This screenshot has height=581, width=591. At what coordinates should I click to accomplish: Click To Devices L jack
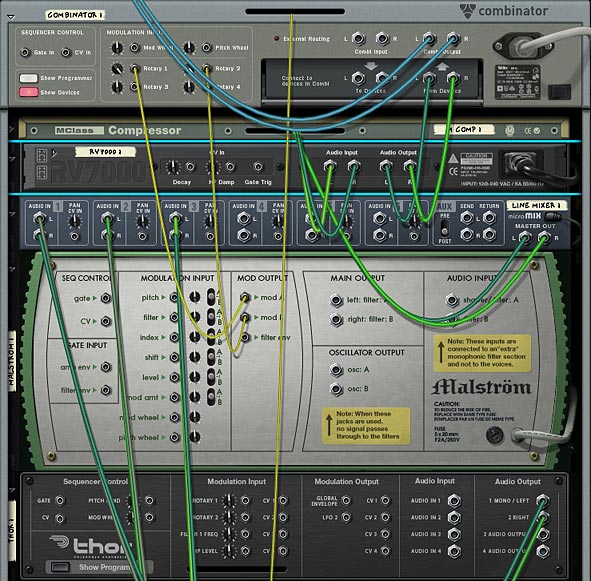tap(358, 78)
